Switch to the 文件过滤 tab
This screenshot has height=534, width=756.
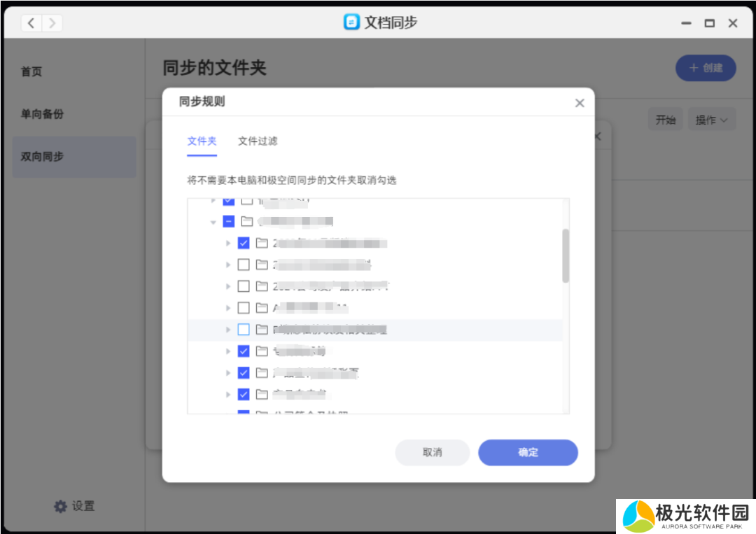[x=258, y=141]
